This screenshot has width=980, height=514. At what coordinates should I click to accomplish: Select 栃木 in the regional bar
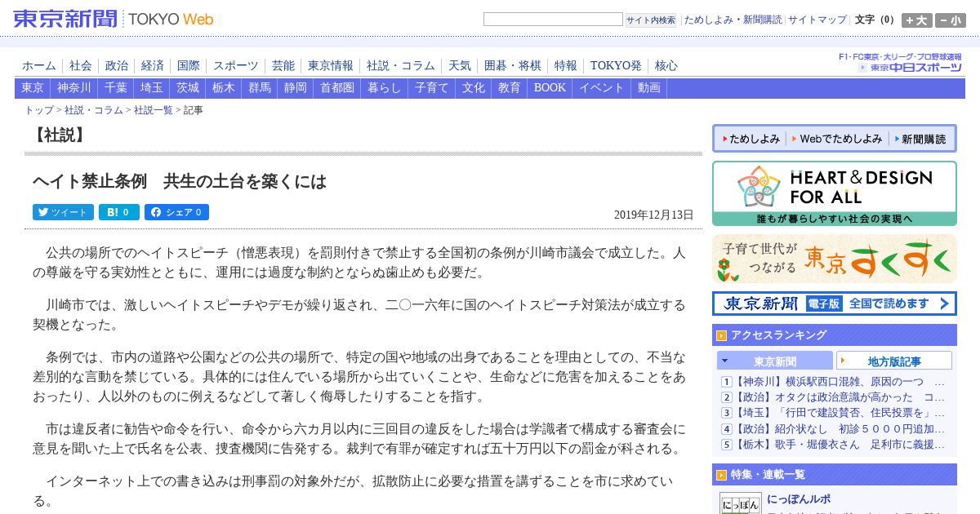coord(224,88)
